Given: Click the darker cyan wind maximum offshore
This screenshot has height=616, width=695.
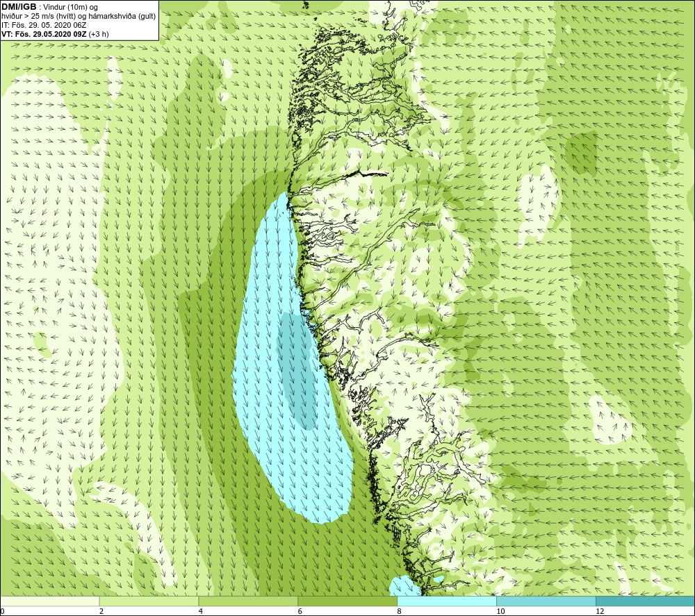Looking at the screenshot, I should 297,369.
